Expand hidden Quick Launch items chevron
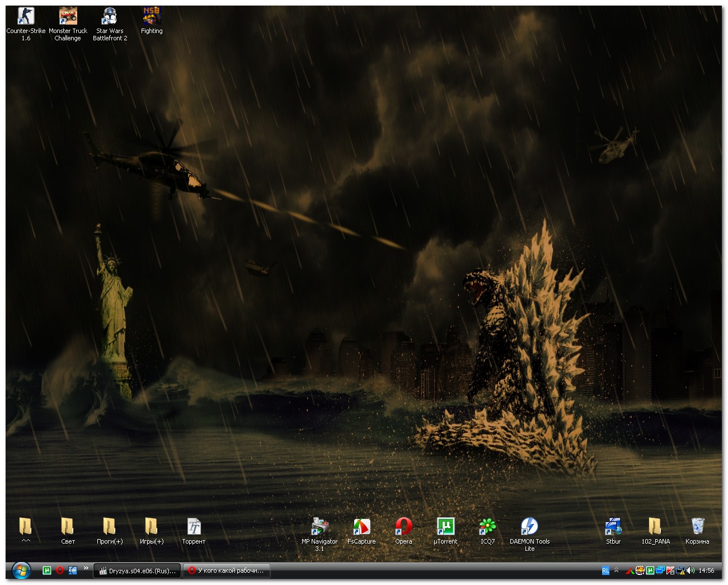 (x=86, y=569)
